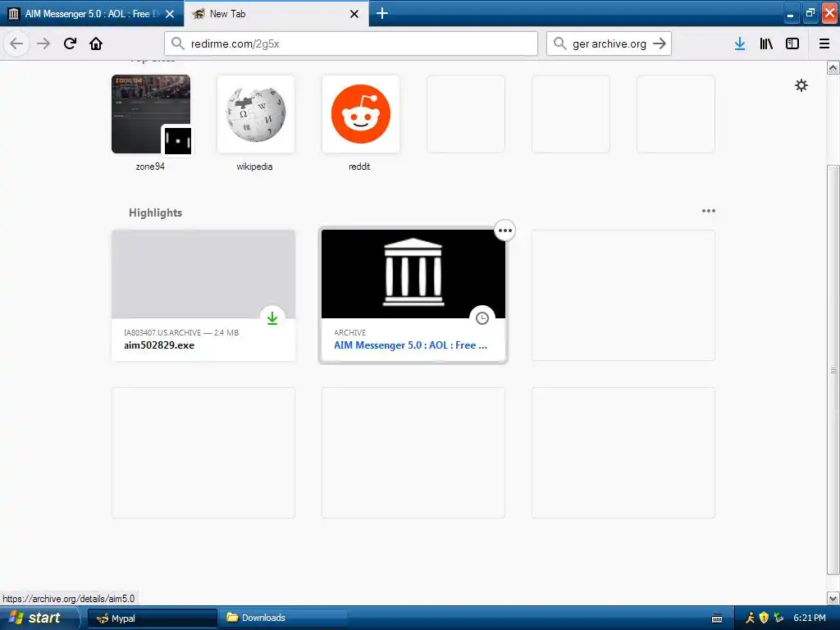Submit the search with the go arrow

point(660,43)
